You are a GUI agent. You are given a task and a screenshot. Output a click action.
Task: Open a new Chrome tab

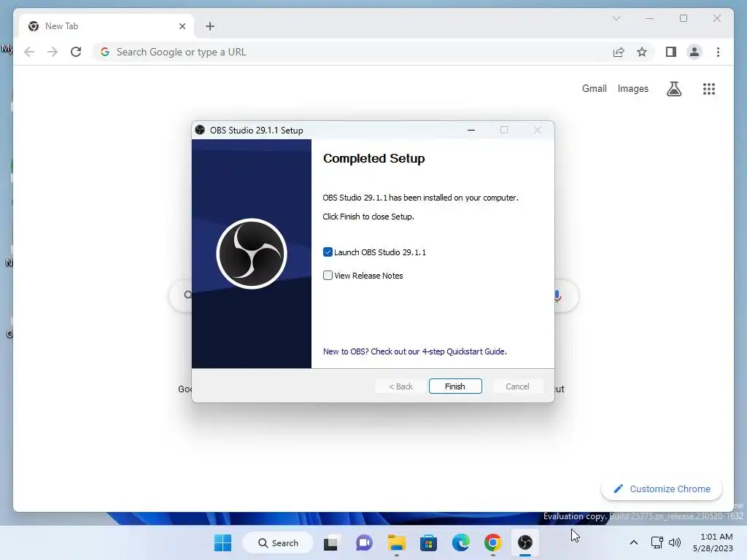coord(210,26)
